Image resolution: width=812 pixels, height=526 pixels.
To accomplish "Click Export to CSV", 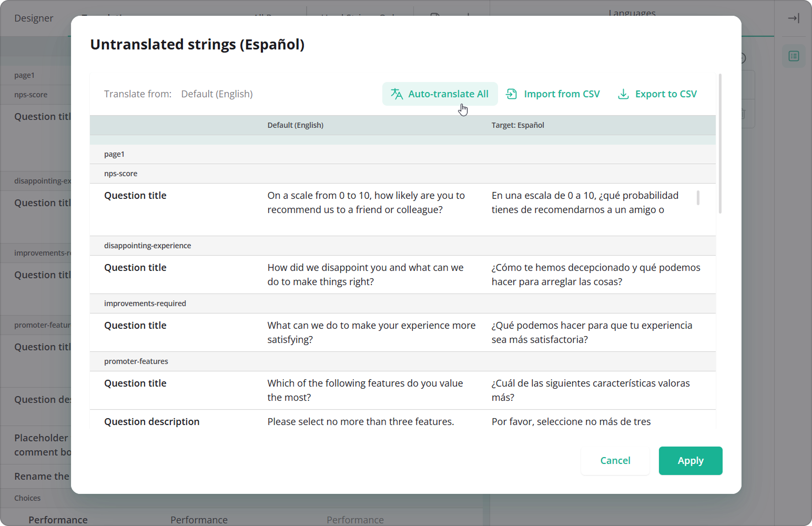I will point(657,94).
